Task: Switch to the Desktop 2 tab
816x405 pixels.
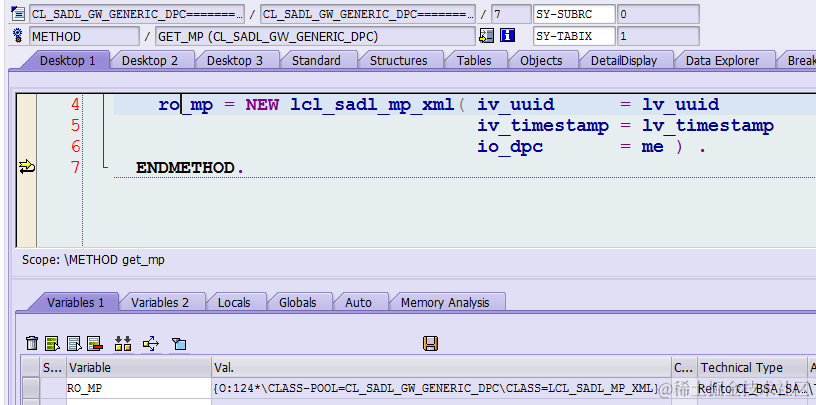Action: coord(150,60)
